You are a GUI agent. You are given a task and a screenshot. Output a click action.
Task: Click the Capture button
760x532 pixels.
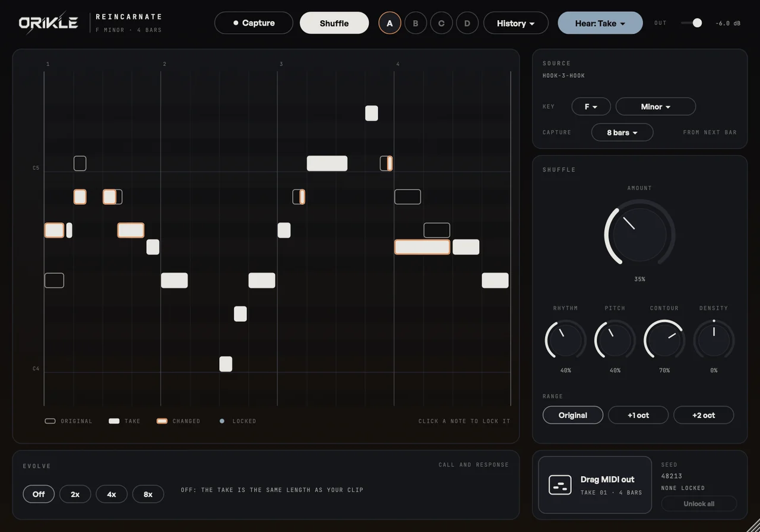(254, 23)
